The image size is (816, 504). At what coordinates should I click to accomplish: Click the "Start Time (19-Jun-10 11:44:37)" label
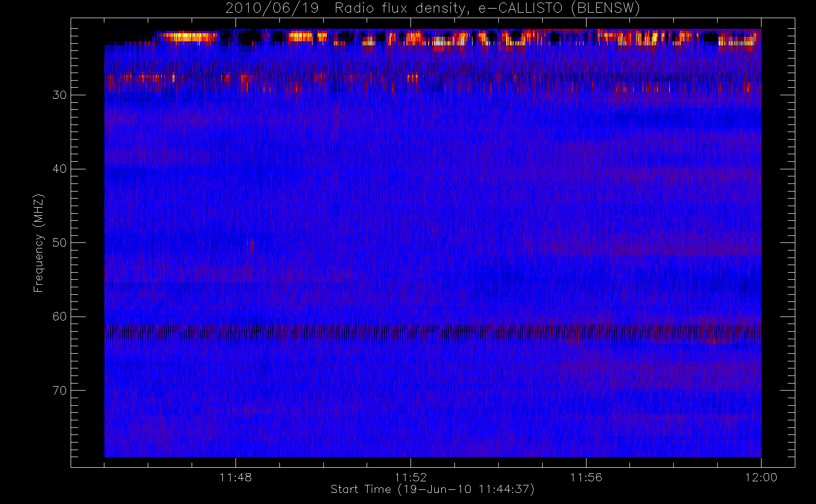(433, 489)
